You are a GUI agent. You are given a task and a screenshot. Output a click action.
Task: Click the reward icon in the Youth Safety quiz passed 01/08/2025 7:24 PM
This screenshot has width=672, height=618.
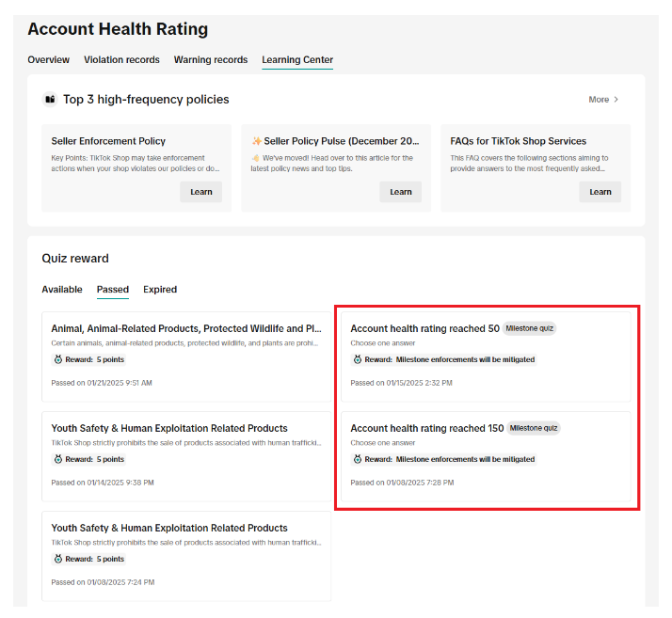coord(57,559)
